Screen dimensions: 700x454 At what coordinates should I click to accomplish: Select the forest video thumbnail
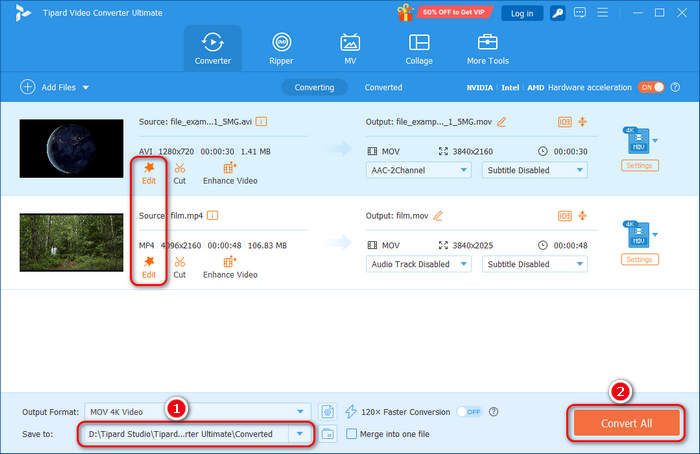(71, 242)
